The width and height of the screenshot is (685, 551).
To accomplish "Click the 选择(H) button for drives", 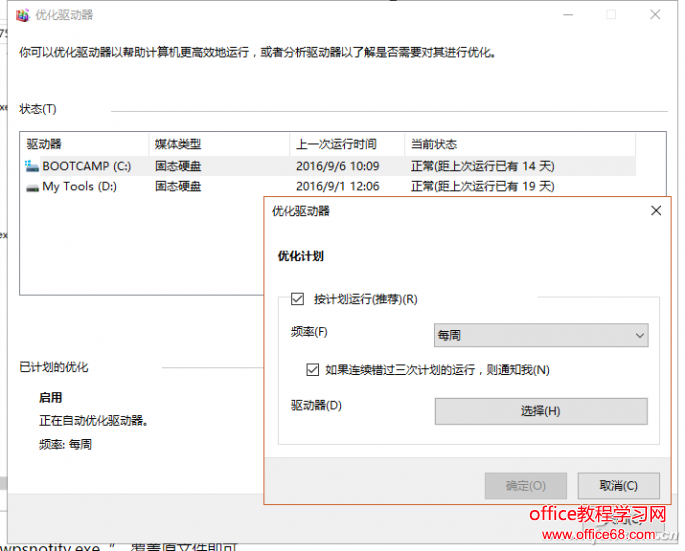I will click(541, 411).
